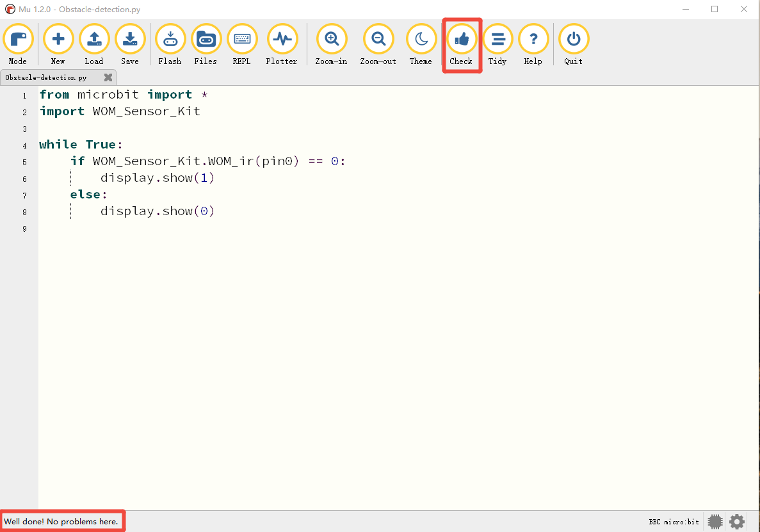Click line number 9 in the gutter

25,229
